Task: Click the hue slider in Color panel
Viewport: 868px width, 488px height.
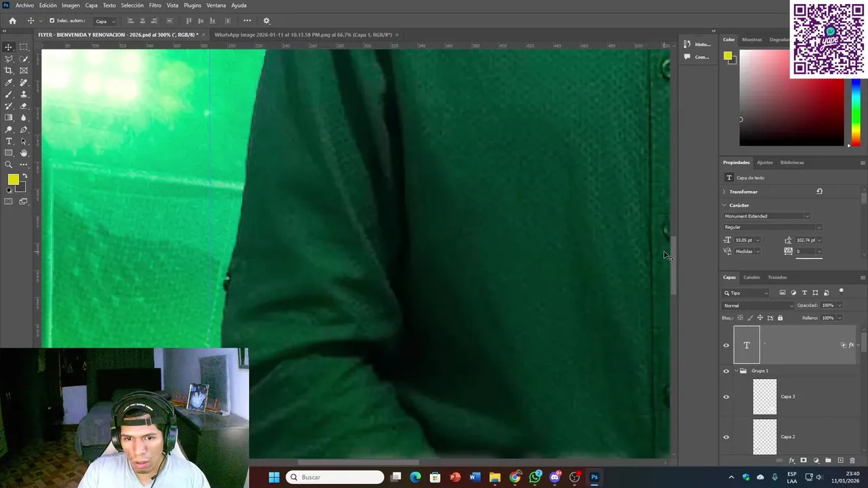Action: [x=856, y=112]
